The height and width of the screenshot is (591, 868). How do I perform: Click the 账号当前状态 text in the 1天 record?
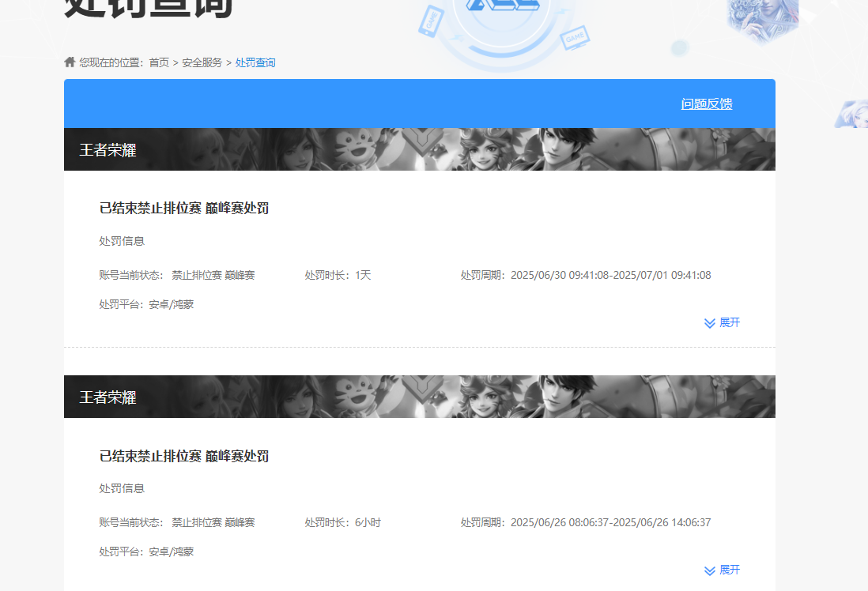(x=177, y=275)
